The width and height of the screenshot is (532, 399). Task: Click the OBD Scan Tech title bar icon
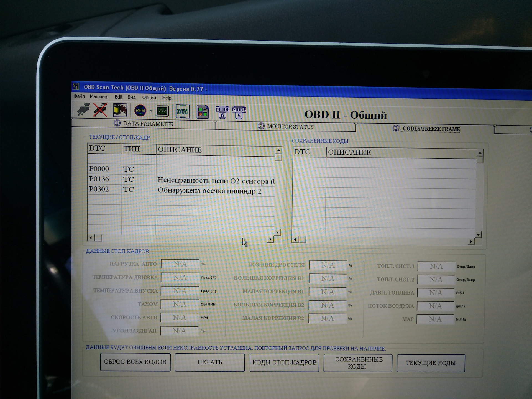tap(75, 87)
